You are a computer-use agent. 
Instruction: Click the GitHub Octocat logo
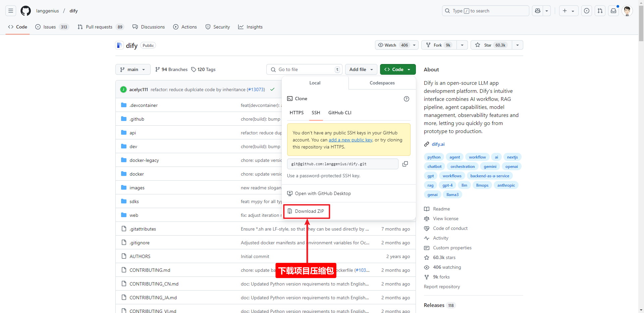25,11
